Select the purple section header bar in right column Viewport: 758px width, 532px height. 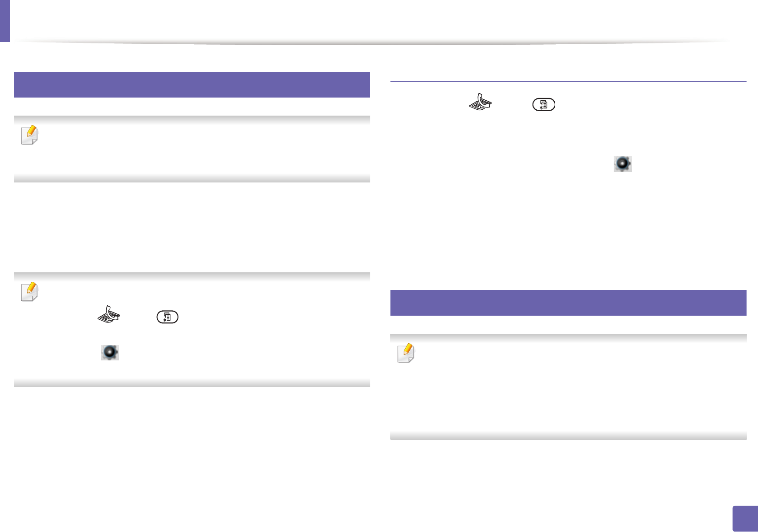pyautogui.click(x=568, y=303)
